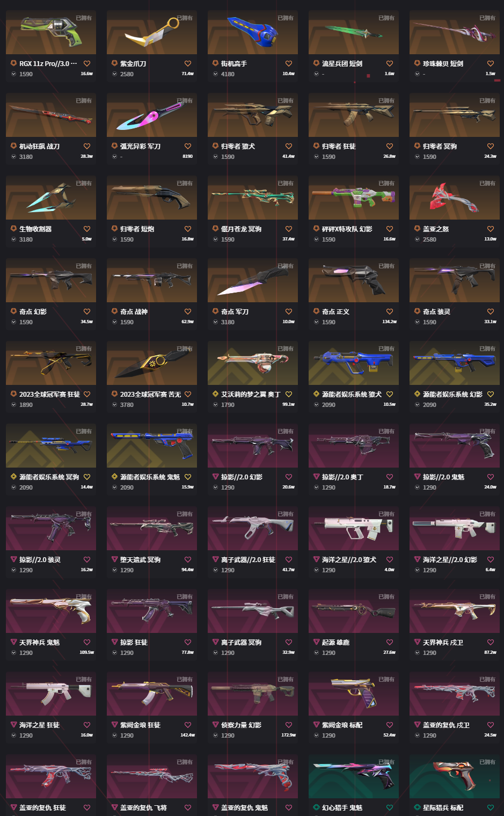
Task: Click the 已拥有 label on 海洋之星//2.0 幻影 card
Action: 487,514
